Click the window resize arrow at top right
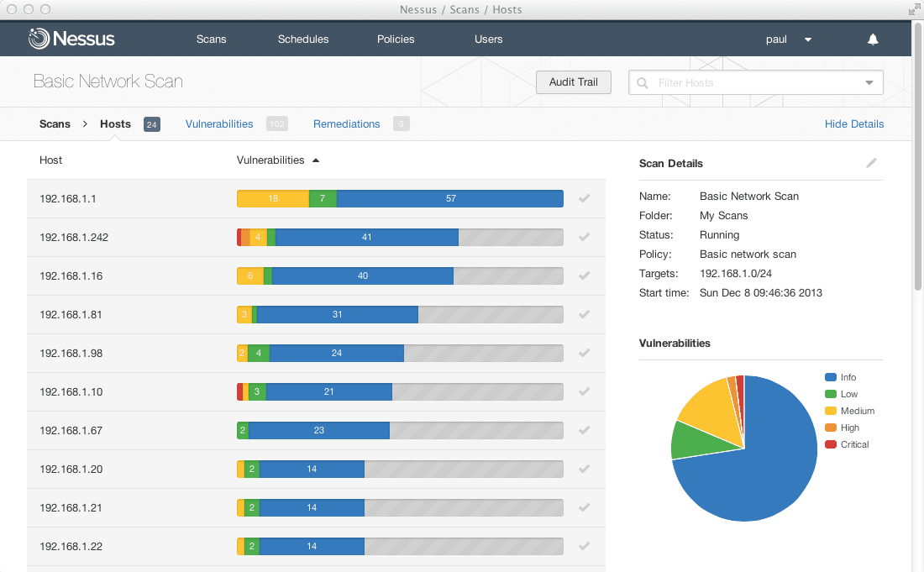The image size is (924, 572). [913, 11]
